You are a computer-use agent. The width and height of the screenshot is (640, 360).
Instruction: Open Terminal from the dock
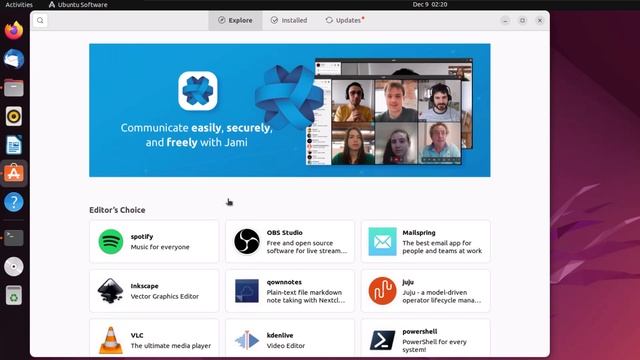(x=14, y=238)
